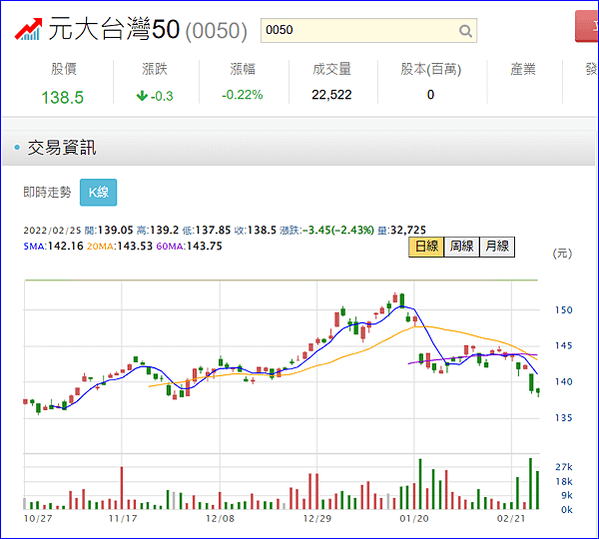Click the 10/27 date axis label
599x539 pixels.
click(38, 519)
